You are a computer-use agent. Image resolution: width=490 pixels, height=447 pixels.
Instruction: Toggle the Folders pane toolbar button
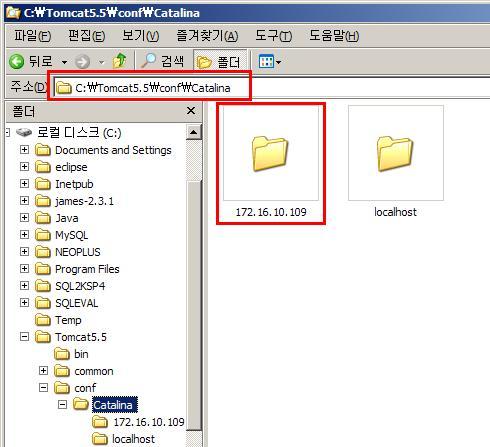tap(219, 62)
